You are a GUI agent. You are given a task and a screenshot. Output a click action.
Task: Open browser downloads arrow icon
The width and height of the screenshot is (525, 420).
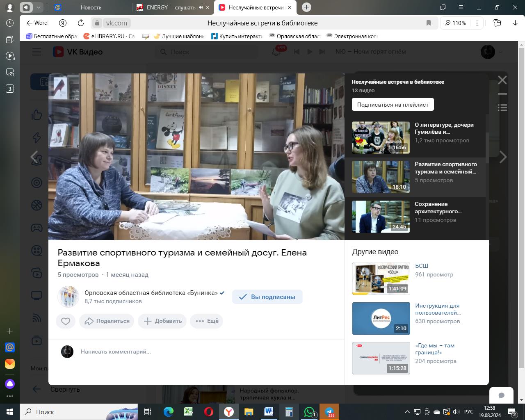tap(515, 23)
